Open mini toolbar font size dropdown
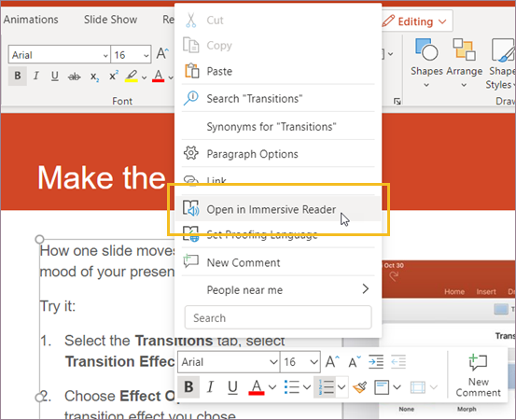This screenshot has width=516, height=420. click(x=314, y=362)
